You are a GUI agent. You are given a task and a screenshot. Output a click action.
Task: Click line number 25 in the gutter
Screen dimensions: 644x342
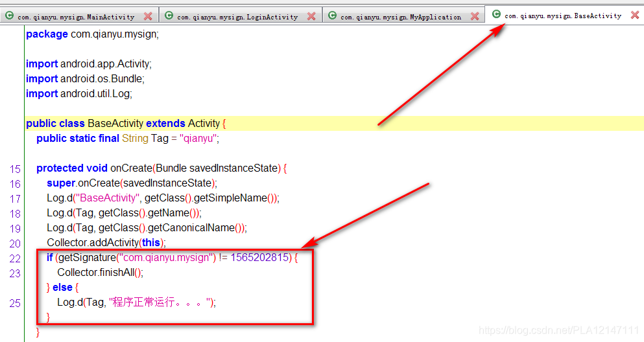pos(15,303)
